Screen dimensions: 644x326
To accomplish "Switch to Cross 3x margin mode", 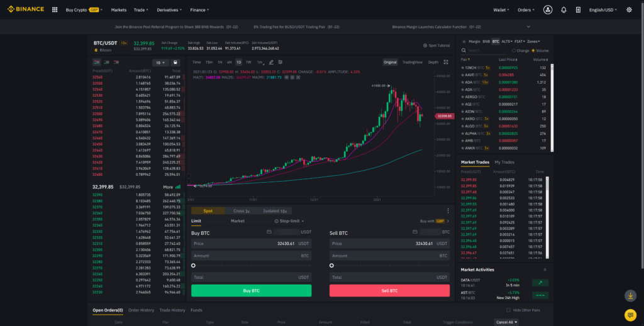I will pyautogui.click(x=241, y=211).
